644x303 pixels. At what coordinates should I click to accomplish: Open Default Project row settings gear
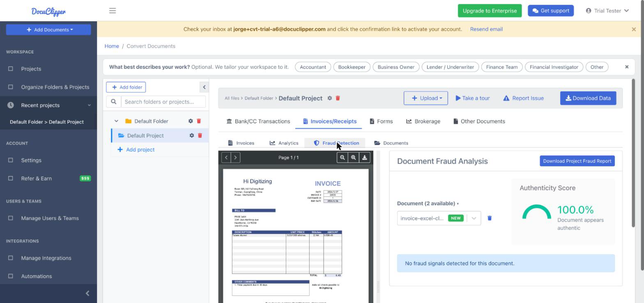pos(191,136)
